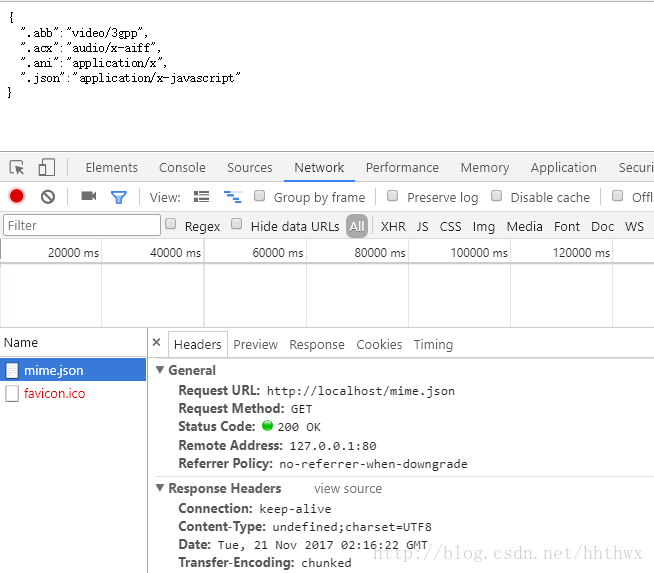Check the Disable cache option
The height and width of the screenshot is (573, 654).
coord(496,196)
